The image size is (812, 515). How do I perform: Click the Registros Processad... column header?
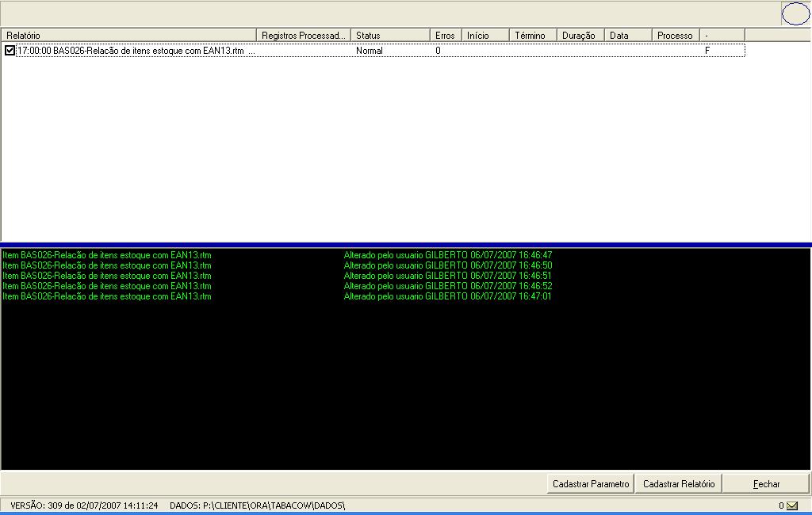coord(304,36)
